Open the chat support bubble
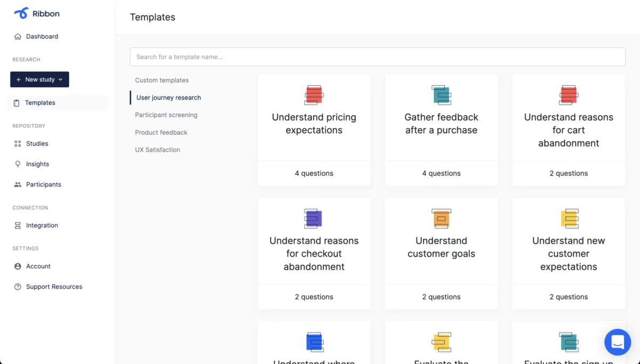640x364 pixels. coord(617,342)
